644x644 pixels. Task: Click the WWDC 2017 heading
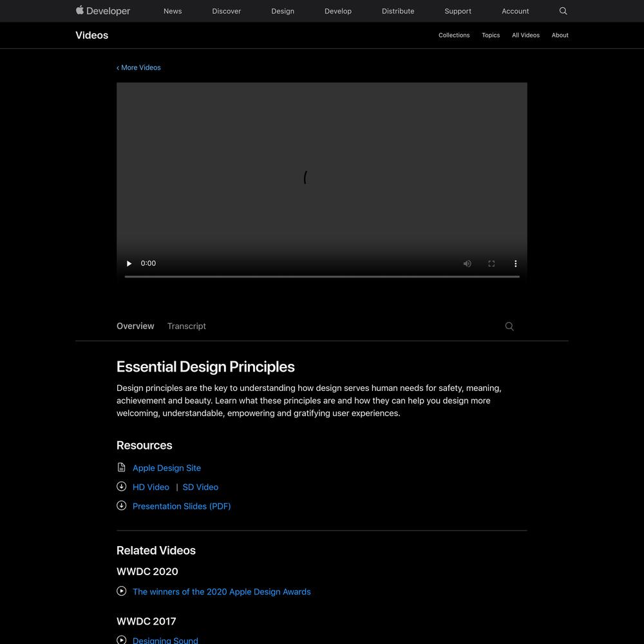pos(146,621)
